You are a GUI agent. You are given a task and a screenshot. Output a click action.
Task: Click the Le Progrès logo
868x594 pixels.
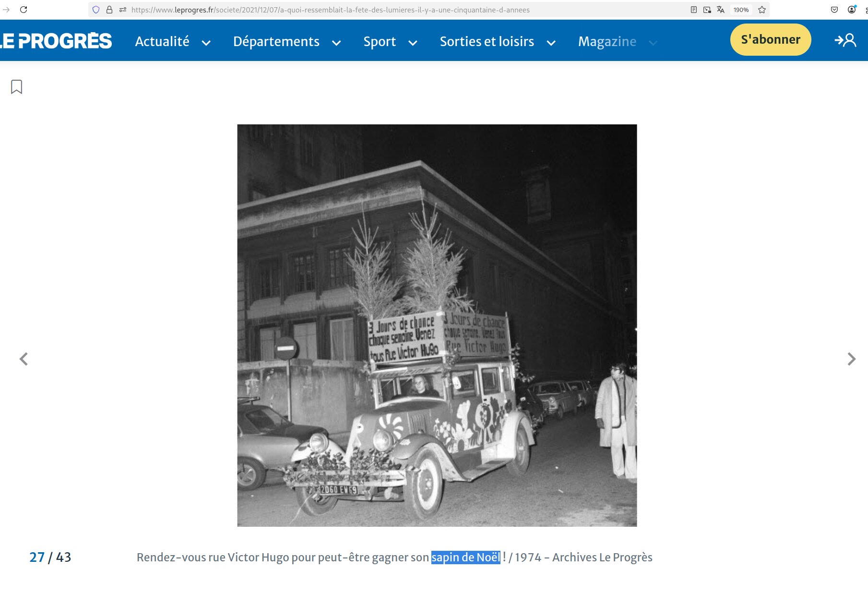tap(56, 41)
